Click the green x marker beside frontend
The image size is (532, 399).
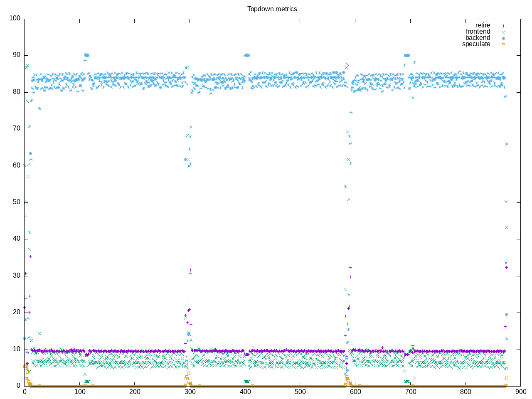[503, 32]
